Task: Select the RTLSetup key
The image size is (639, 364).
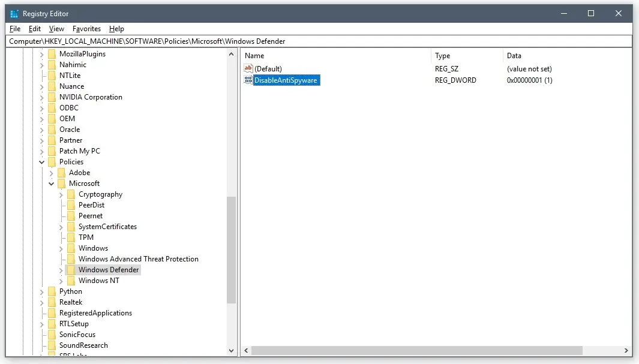Action: point(74,324)
